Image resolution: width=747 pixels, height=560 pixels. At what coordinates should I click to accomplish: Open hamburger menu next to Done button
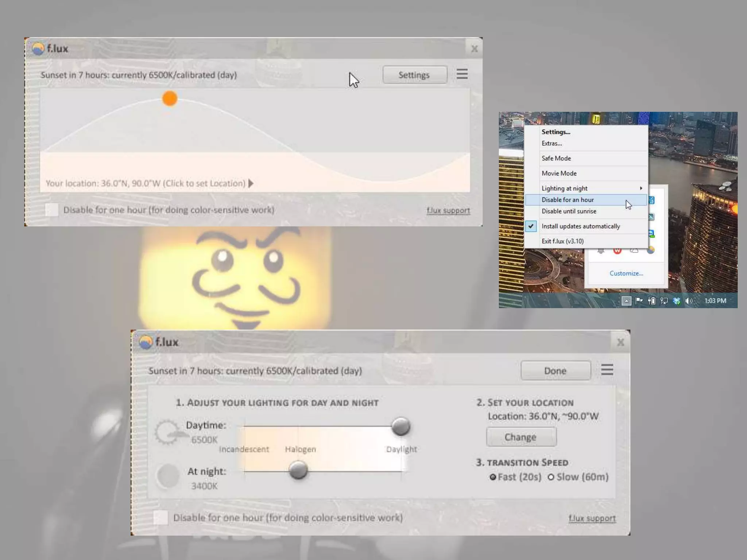click(607, 370)
